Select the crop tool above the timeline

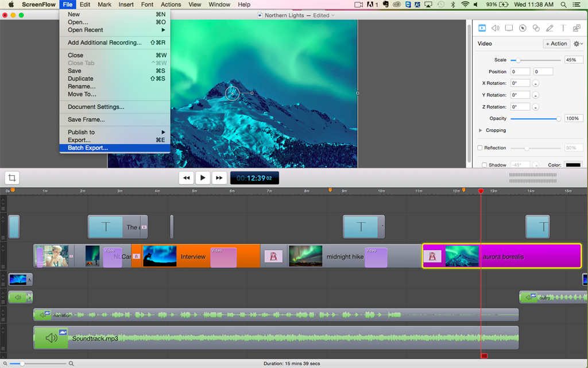coord(11,178)
